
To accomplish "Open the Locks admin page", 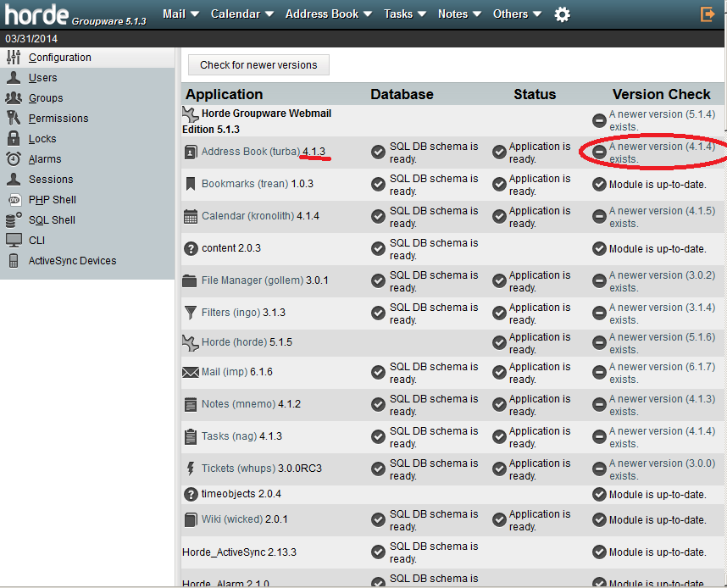I will pyautogui.click(x=42, y=139).
